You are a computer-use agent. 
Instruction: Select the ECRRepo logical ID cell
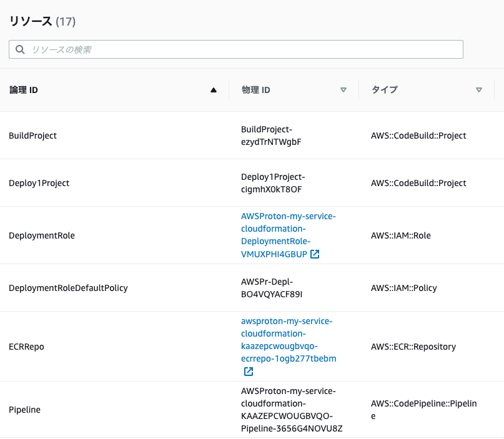[x=26, y=347]
